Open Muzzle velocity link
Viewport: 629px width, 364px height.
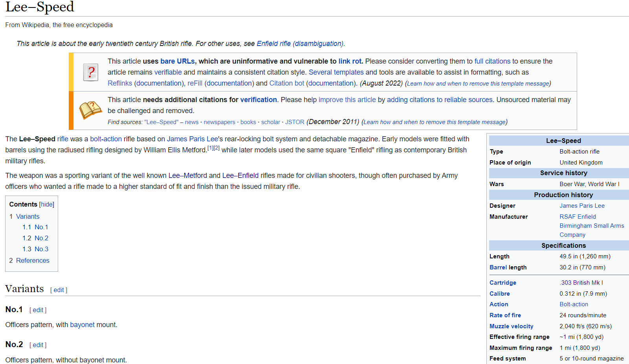(512, 326)
